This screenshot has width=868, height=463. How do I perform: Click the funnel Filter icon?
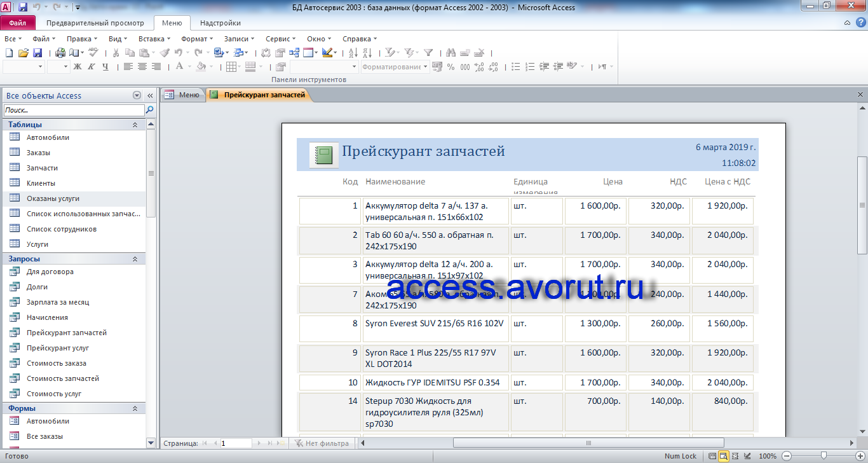click(428, 53)
